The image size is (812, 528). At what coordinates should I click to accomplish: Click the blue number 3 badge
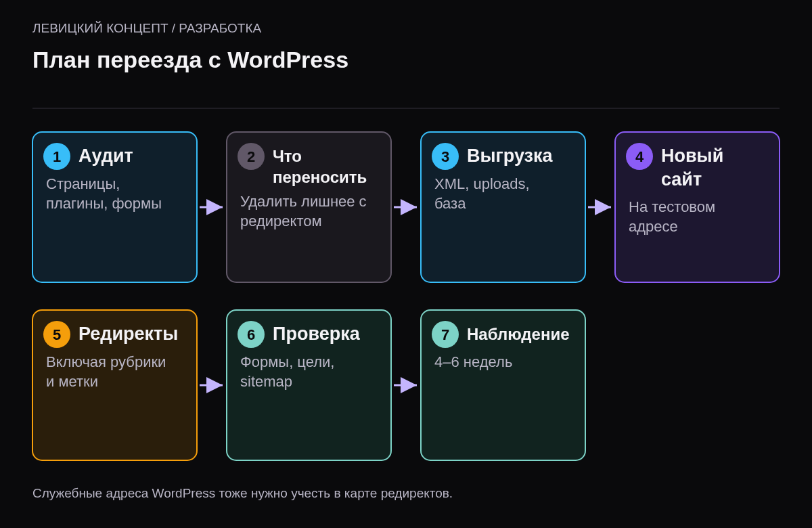pyautogui.click(x=445, y=156)
